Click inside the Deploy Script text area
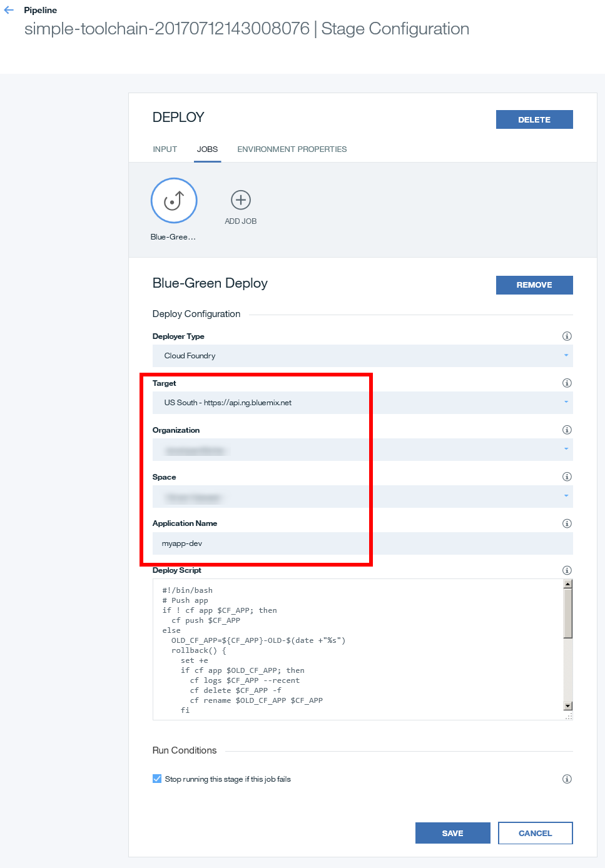The width and height of the screenshot is (605, 868). pyautogui.click(x=358, y=649)
